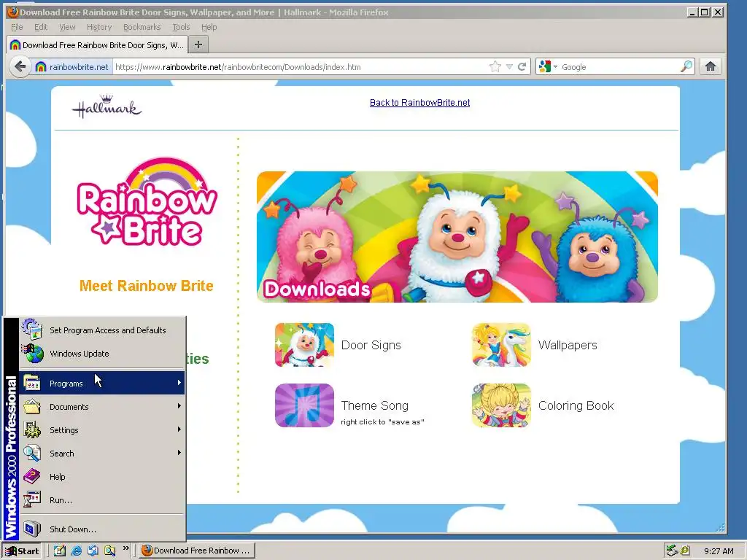Focus the Google search input field
This screenshot has width=747, height=560.
(x=619, y=66)
